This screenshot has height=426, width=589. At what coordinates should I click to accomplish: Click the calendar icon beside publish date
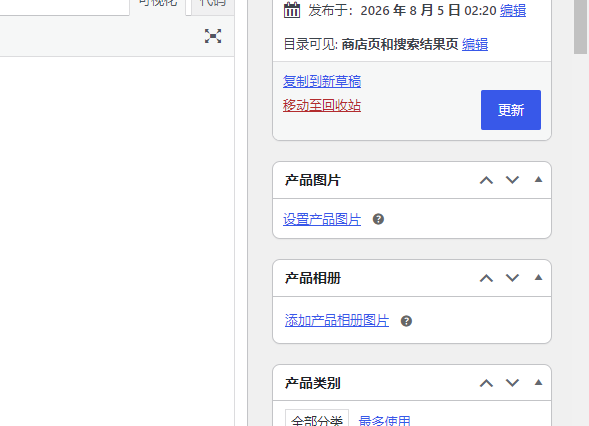(x=292, y=11)
